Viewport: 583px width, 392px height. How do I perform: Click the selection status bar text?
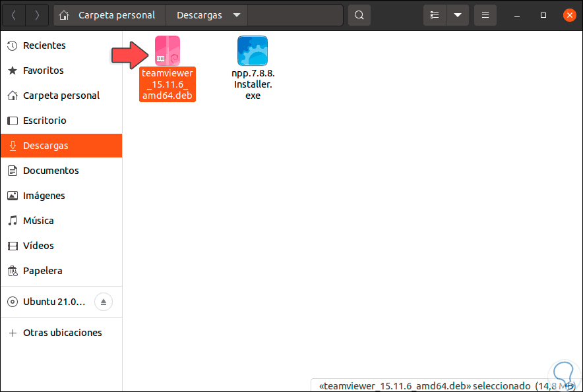point(447,385)
